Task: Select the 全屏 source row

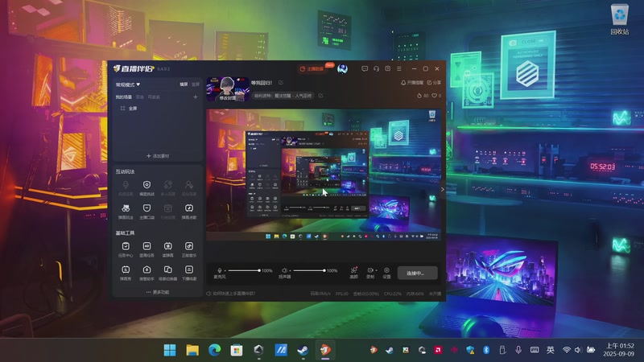Action: 158,109
